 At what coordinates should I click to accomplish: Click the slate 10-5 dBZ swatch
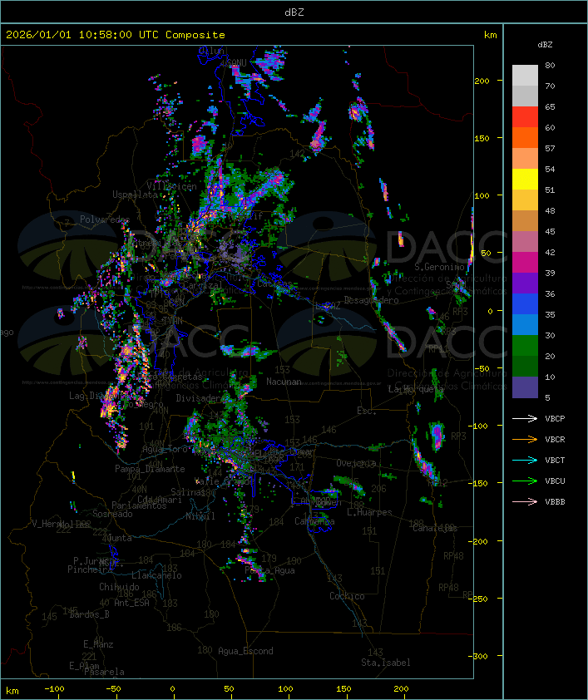click(525, 387)
